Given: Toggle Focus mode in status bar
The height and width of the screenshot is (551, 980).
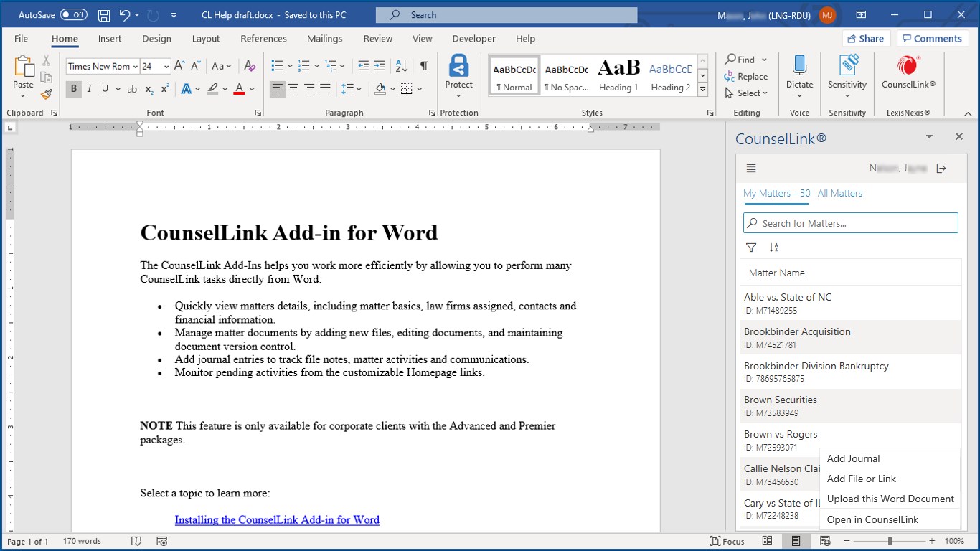Looking at the screenshot, I should [727, 541].
